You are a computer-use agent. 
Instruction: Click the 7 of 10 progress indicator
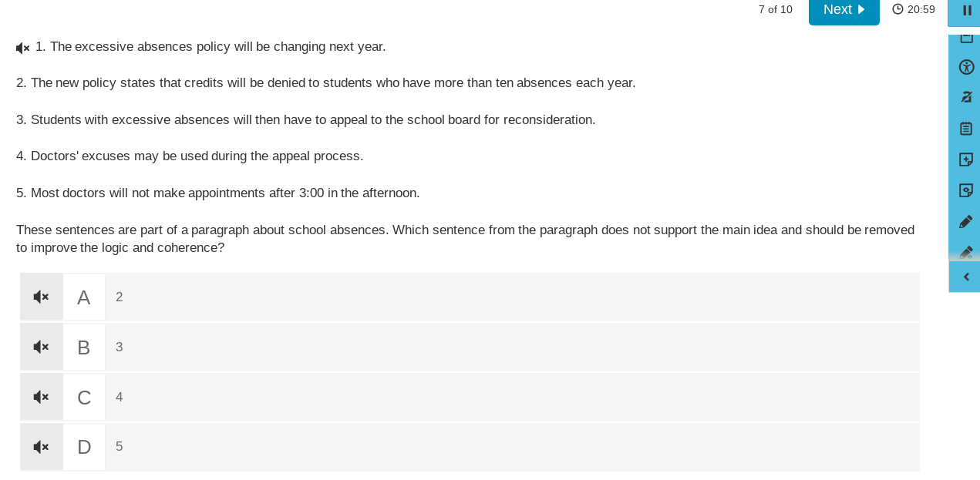pos(775,8)
